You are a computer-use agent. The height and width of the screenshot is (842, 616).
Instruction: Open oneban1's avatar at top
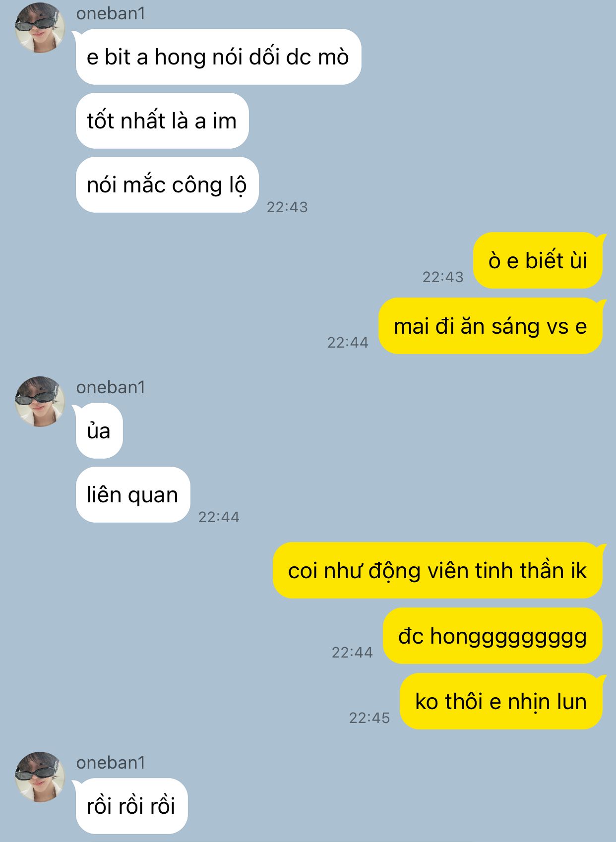pyautogui.click(x=40, y=28)
